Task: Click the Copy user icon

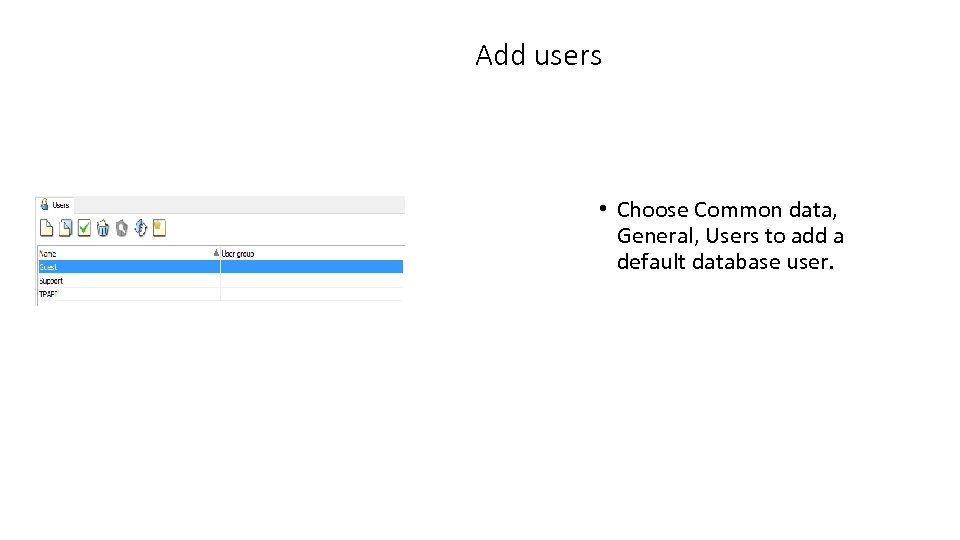Action: coord(65,228)
